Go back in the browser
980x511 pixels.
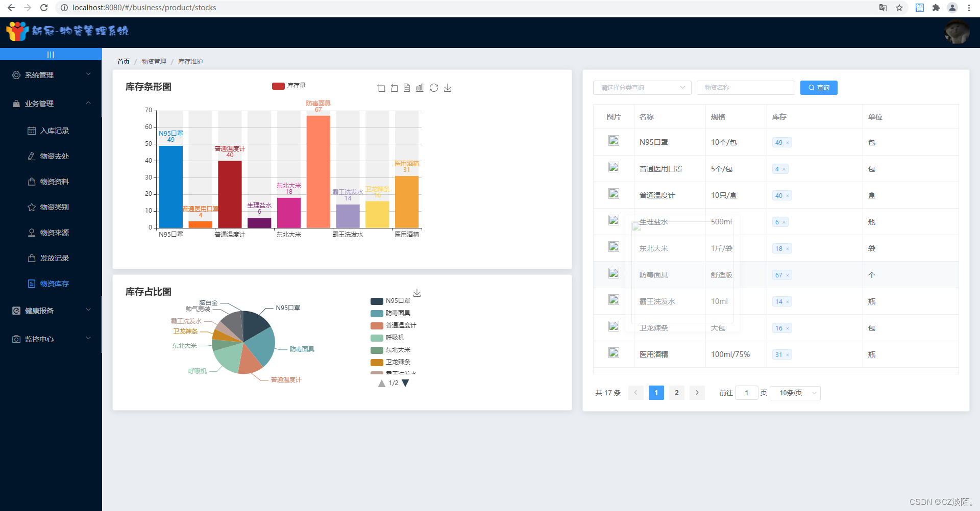point(11,8)
